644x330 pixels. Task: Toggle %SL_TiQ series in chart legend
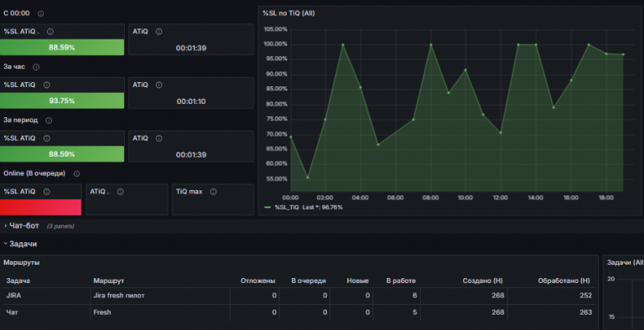coord(287,207)
